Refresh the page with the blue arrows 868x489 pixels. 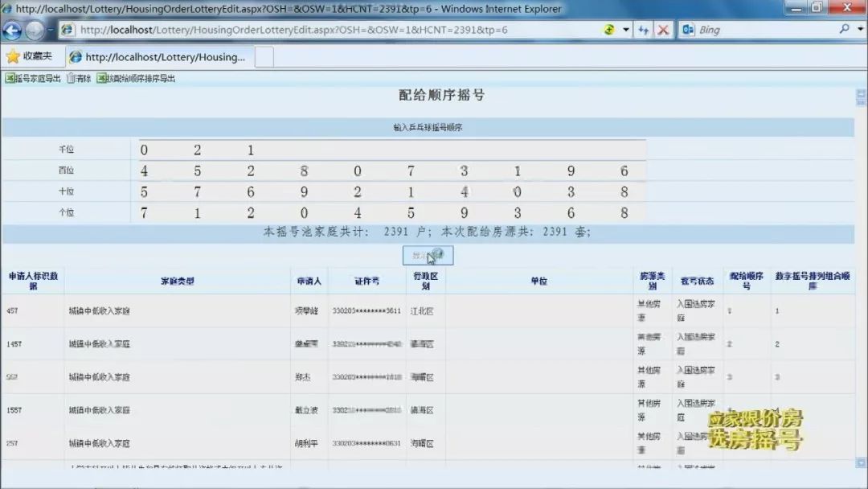pyautogui.click(x=643, y=30)
